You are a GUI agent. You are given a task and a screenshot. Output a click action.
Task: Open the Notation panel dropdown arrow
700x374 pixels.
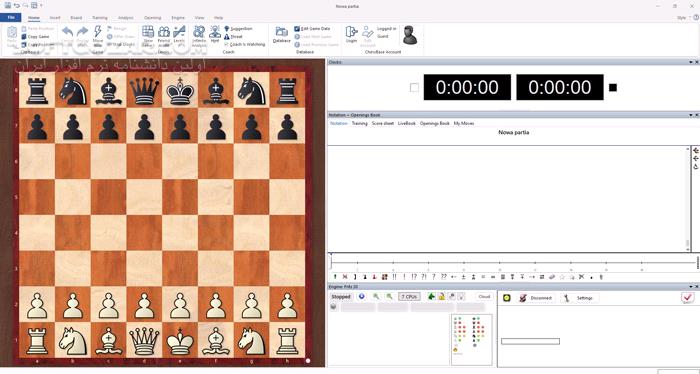click(691, 115)
